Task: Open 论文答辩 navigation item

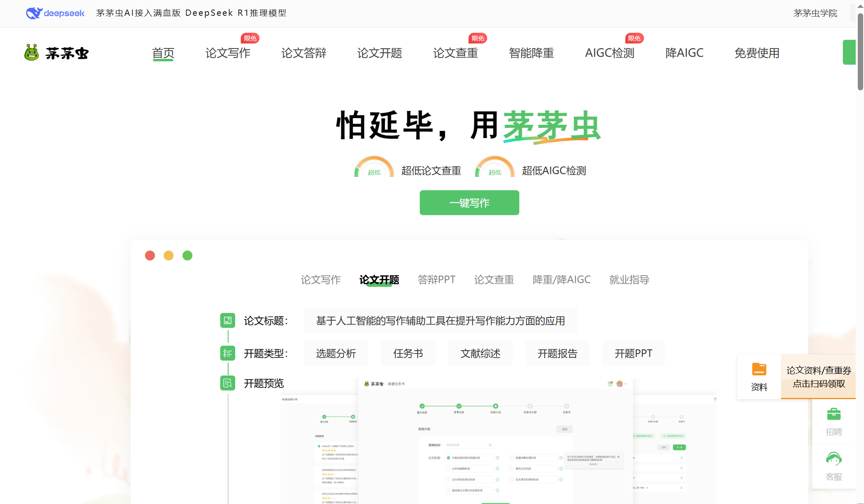Action: click(304, 53)
